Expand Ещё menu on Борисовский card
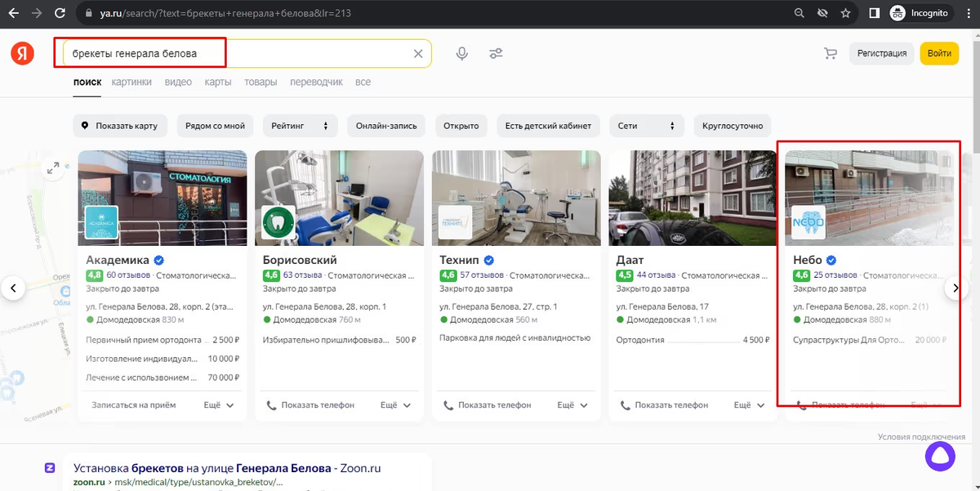 coord(396,404)
